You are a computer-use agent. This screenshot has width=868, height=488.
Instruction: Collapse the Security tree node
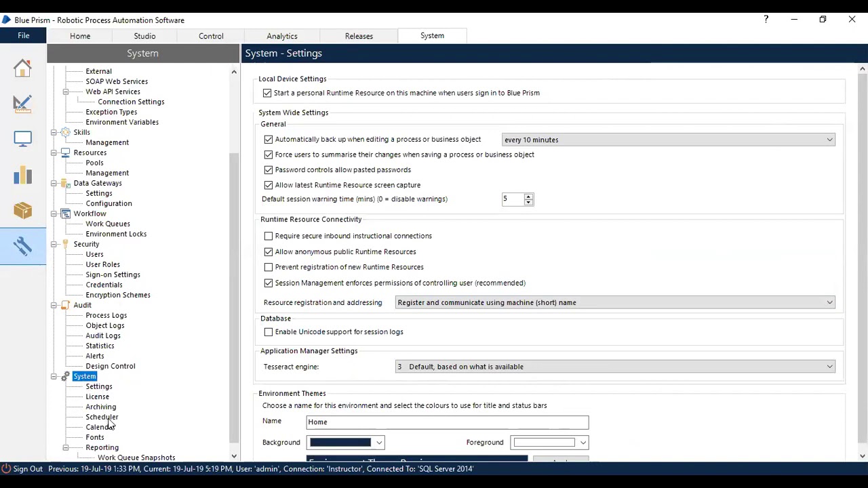coord(54,244)
